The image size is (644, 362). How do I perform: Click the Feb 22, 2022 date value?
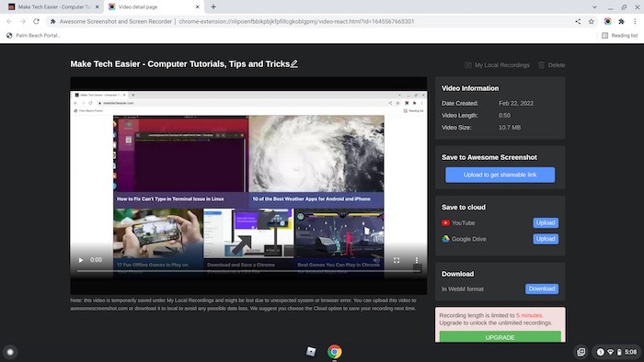click(516, 103)
